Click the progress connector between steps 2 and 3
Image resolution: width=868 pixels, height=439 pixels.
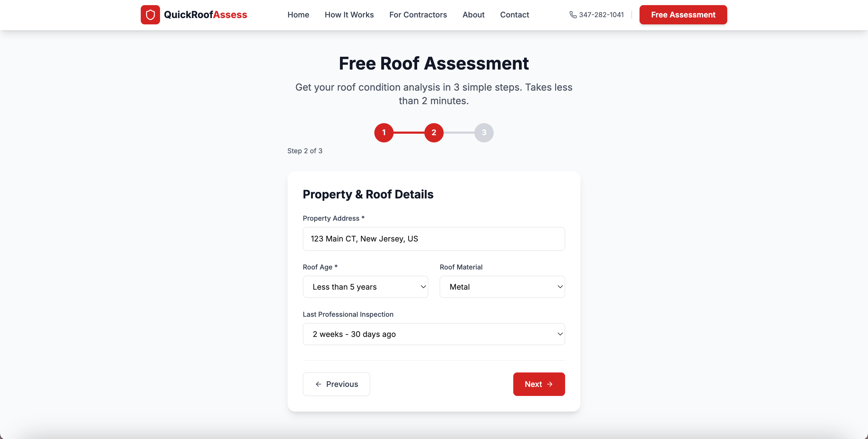pos(459,133)
